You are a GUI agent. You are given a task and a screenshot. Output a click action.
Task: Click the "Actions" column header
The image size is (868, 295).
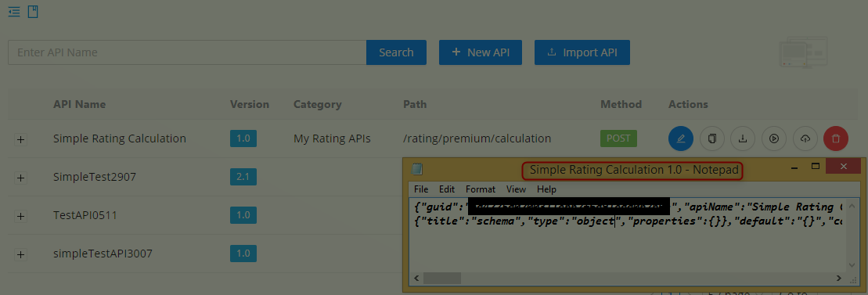tap(688, 104)
